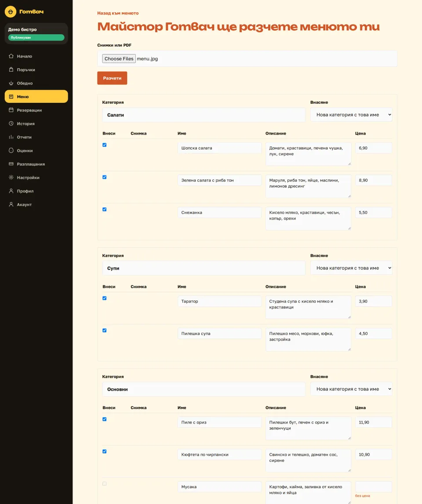Click the Отчети bar chart icon
The image size is (422, 504).
click(x=11, y=137)
